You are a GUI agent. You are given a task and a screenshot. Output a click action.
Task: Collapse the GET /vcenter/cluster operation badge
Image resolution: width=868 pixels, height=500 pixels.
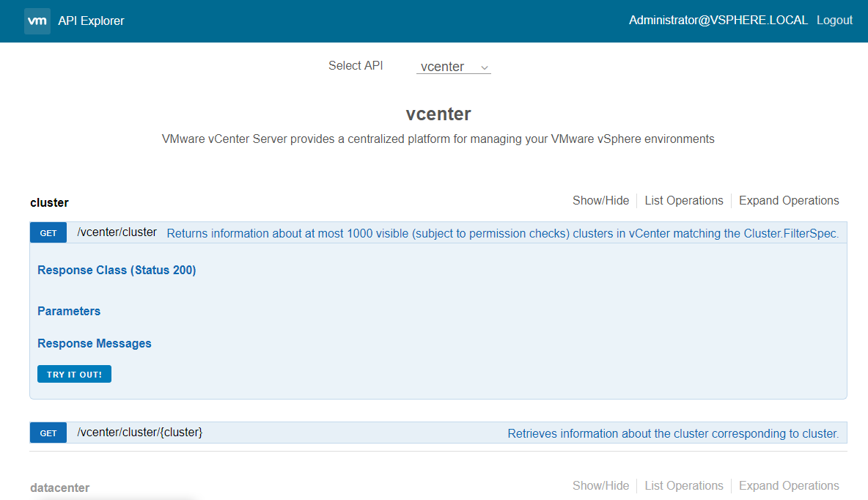pos(48,233)
